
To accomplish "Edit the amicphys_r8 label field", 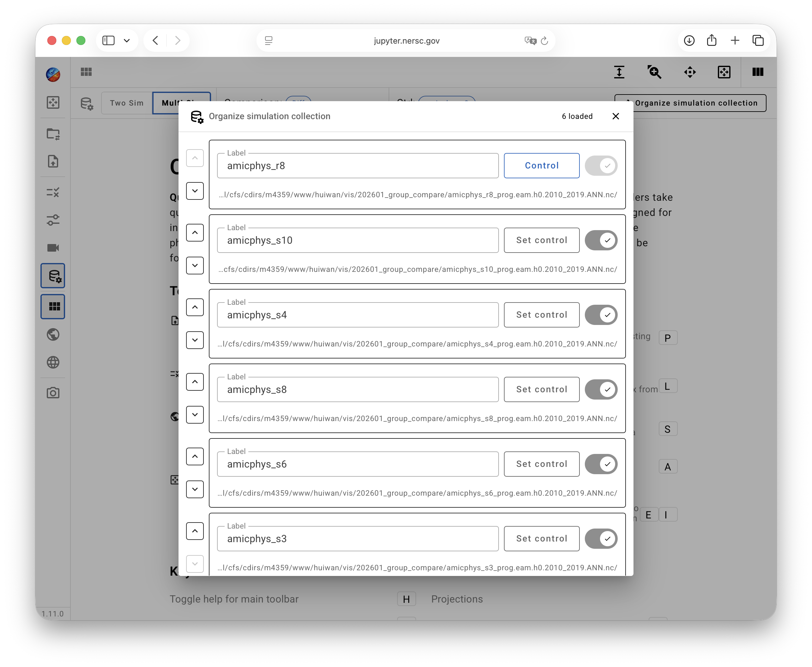I will 357,166.
